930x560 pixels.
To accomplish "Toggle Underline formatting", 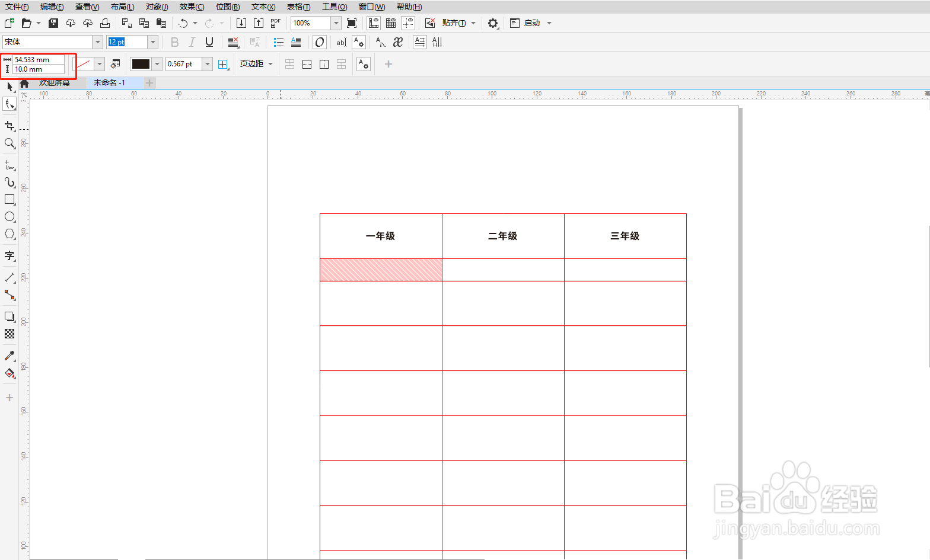I will click(209, 42).
